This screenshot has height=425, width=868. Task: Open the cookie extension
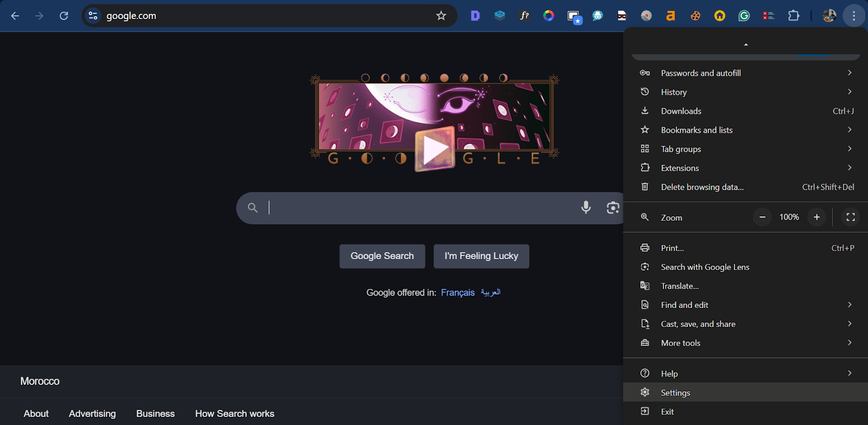(x=695, y=16)
